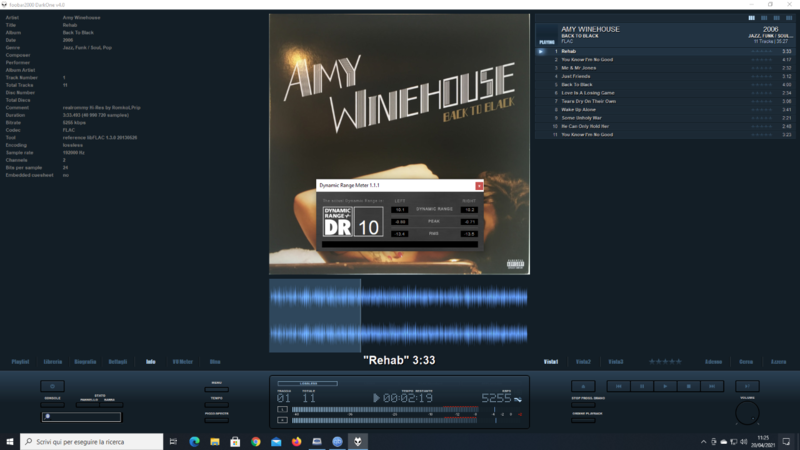Open Firefox from the taskbar

tap(297, 441)
